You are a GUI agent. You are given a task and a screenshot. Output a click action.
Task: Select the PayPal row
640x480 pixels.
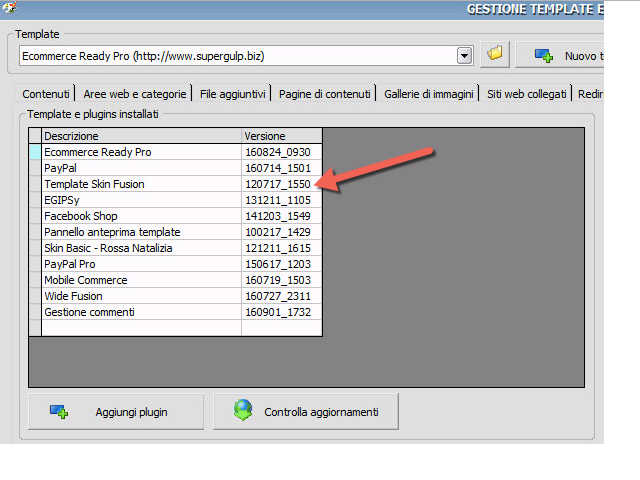(176, 168)
